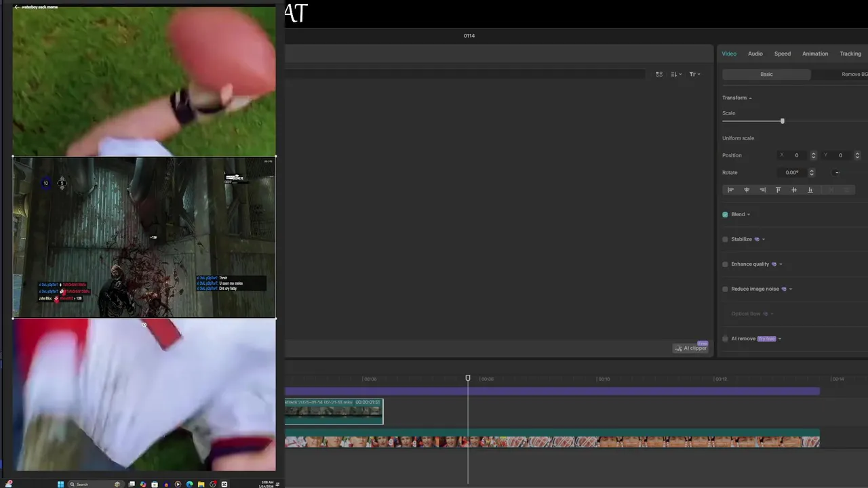Open Microsoft Edge from taskbar
Image resolution: width=868 pixels, height=488 pixels.
189,484
